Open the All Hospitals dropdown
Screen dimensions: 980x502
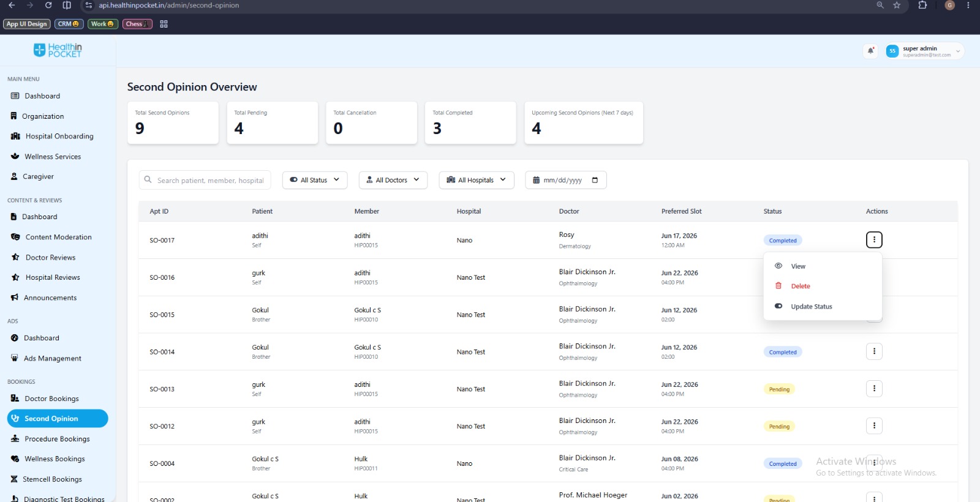click(477, 180)
